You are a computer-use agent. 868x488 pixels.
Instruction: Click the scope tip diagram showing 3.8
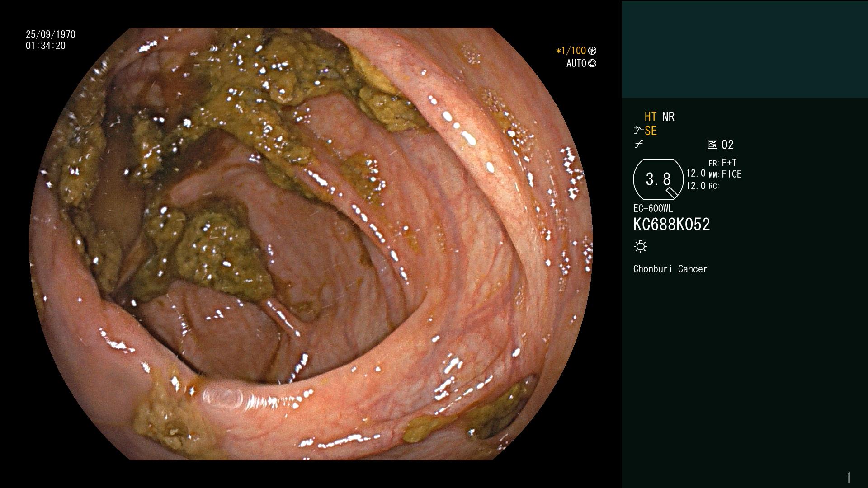[658, 179]
